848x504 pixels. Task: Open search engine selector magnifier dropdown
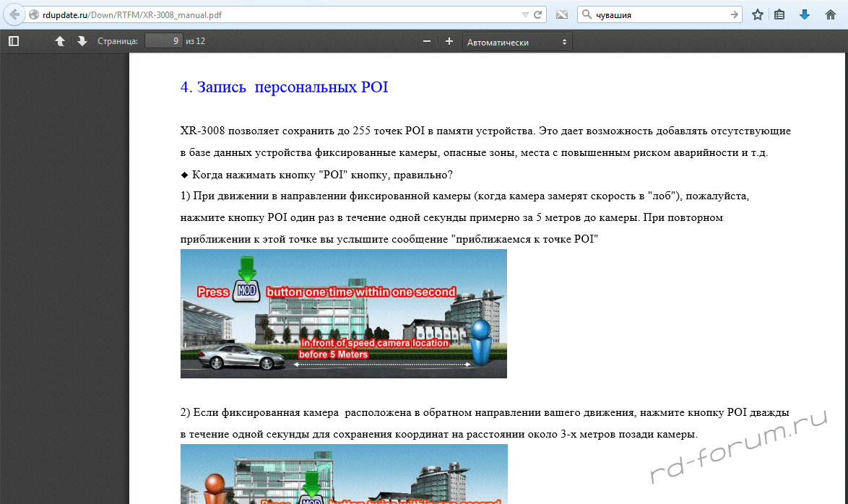587,14
